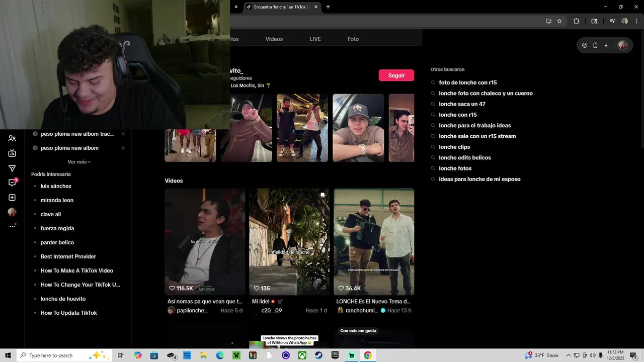
Task: Select 'How To Update TikTok' suggested search
Action: tap(69, 313)
